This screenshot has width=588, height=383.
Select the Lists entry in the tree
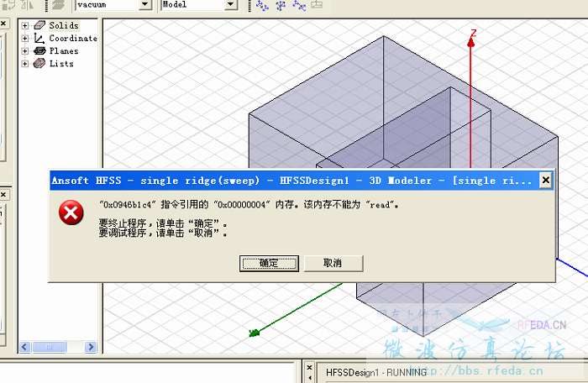pos(61,63)
